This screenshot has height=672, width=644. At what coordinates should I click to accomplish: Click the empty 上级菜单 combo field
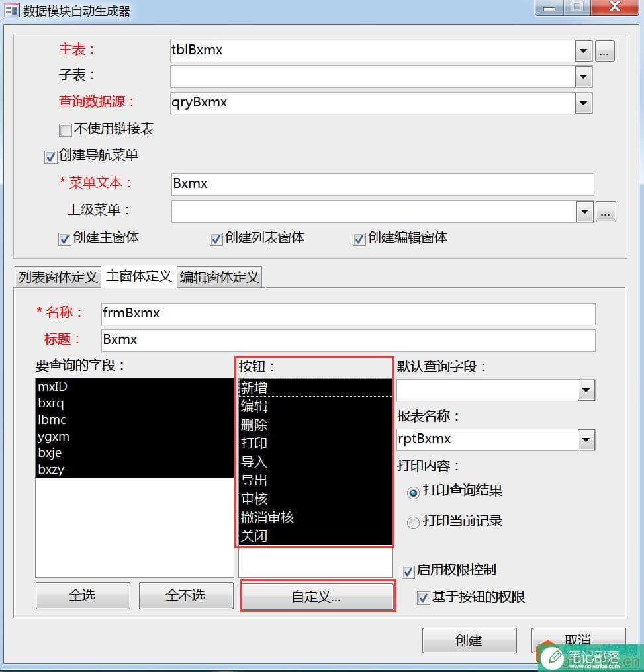(374, 212)
